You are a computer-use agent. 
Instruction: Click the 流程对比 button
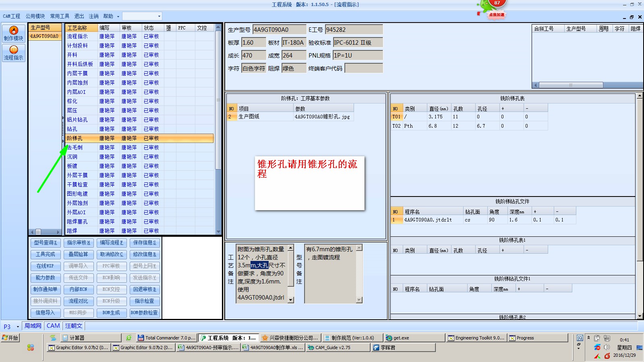point(79,301)
